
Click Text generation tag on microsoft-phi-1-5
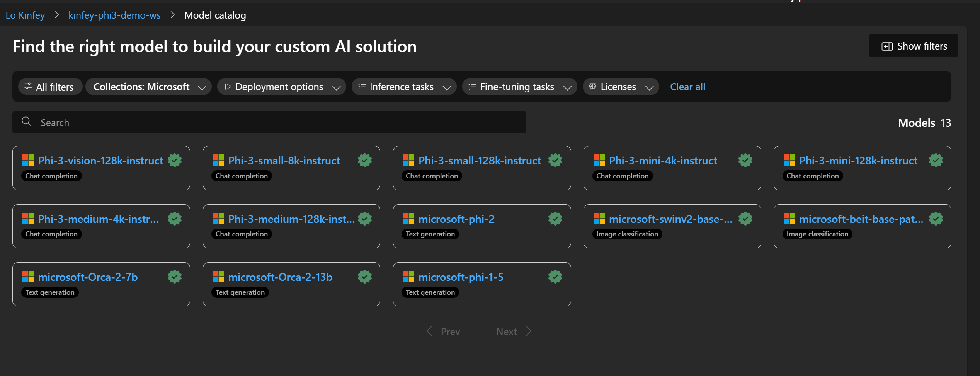(x=430, y=292)
